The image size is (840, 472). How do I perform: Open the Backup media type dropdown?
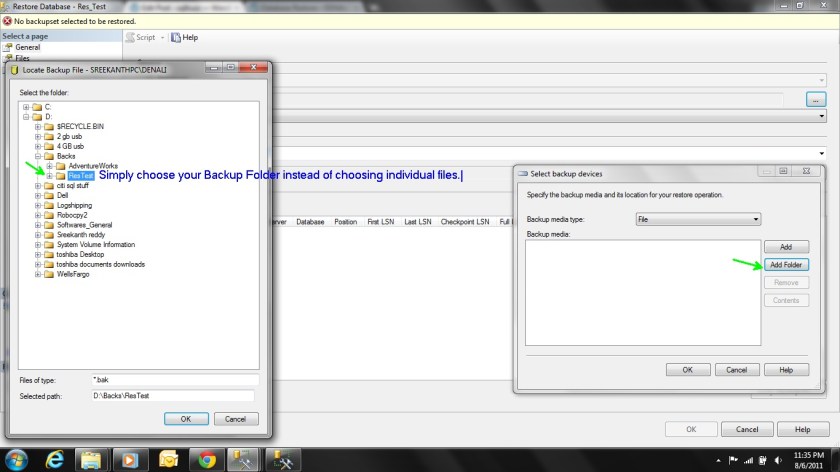pyautogui.click(x=698, y=218)
